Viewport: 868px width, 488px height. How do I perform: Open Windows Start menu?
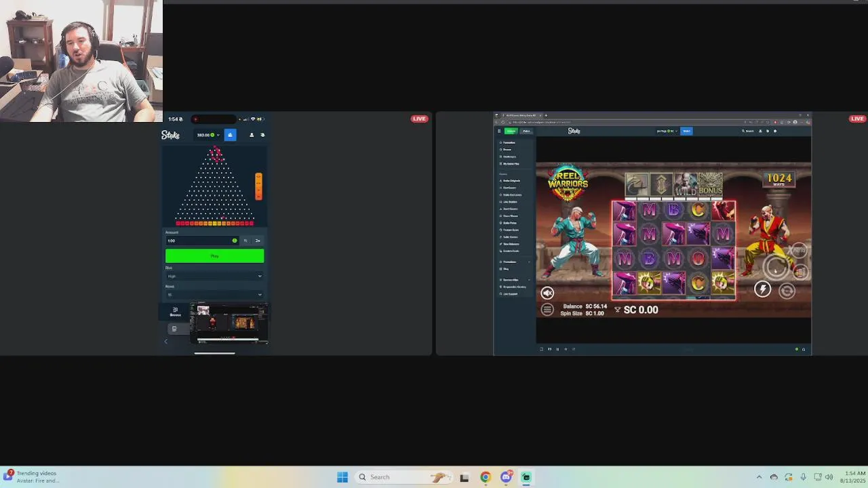tap(342, 477)
